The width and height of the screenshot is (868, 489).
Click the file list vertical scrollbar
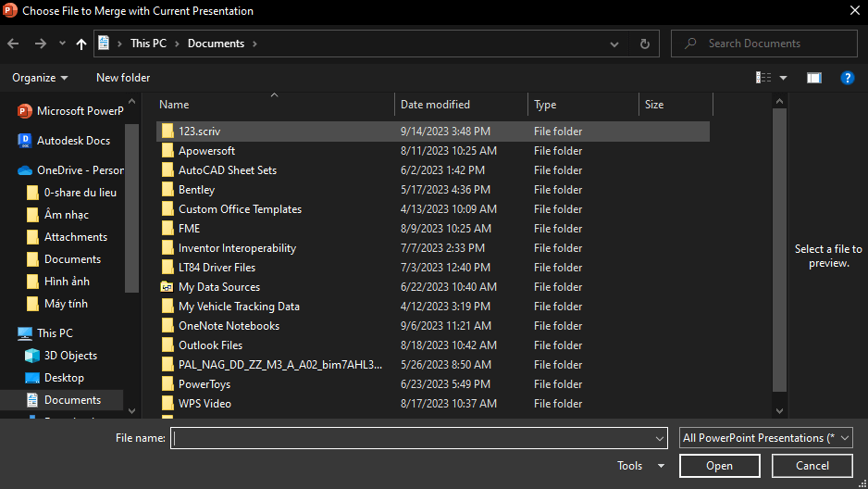tap(780, 250)
